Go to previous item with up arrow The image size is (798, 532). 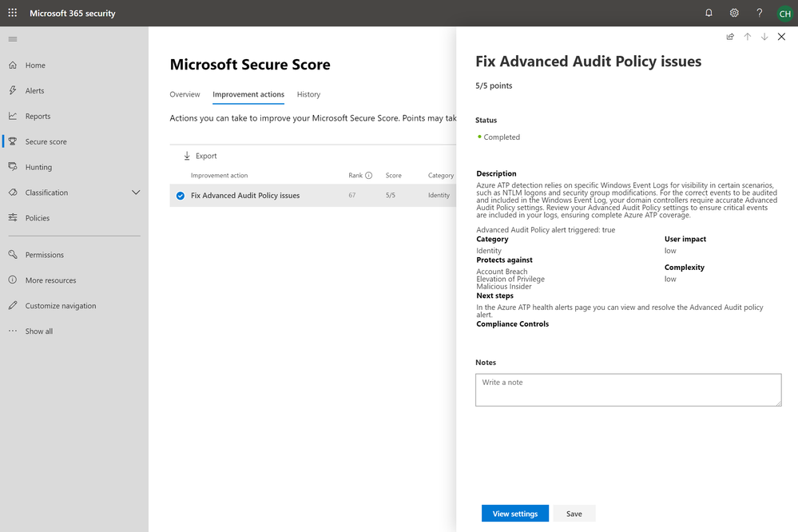click(x=748, y=37)
